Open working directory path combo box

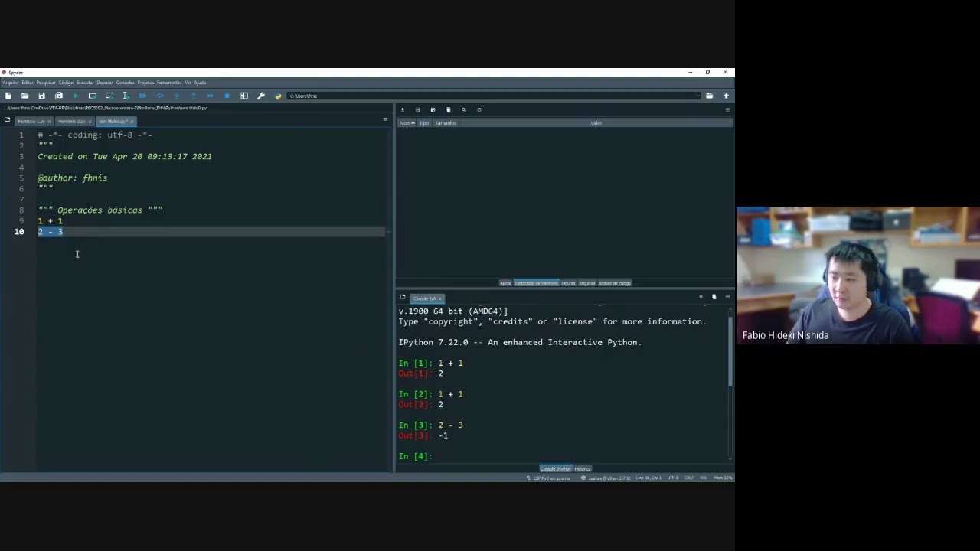click(x=493, y=96)
